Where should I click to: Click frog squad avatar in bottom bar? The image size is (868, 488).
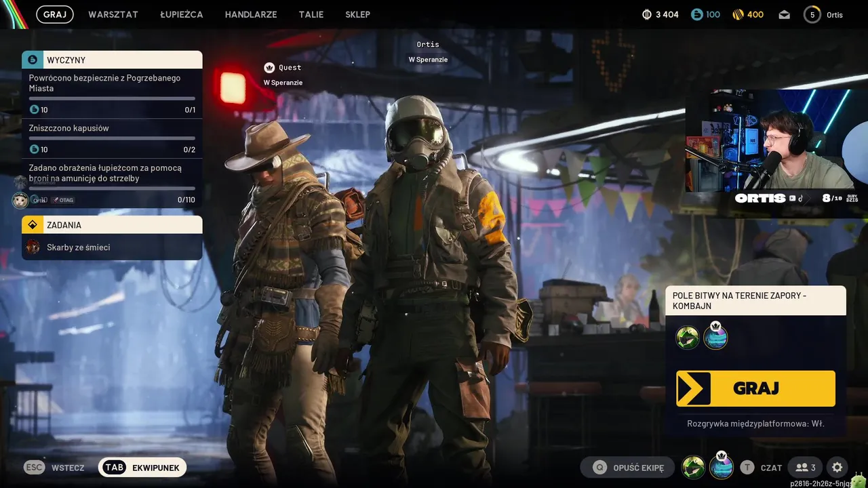click(694, 467)
